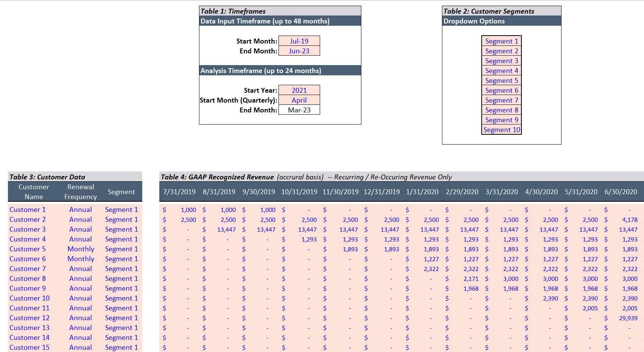Select the Table 1: Timeframes title
The width and height of the screenshot is (644, 352).
233,11
